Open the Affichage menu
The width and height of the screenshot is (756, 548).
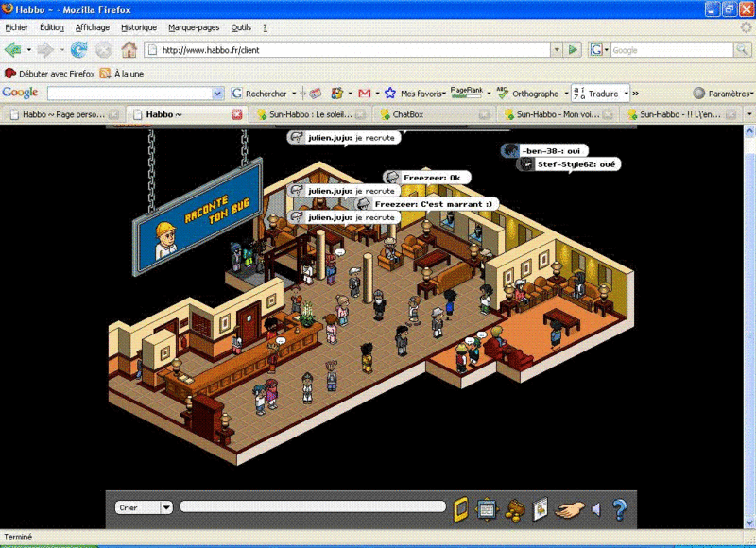tap(92, 27)
